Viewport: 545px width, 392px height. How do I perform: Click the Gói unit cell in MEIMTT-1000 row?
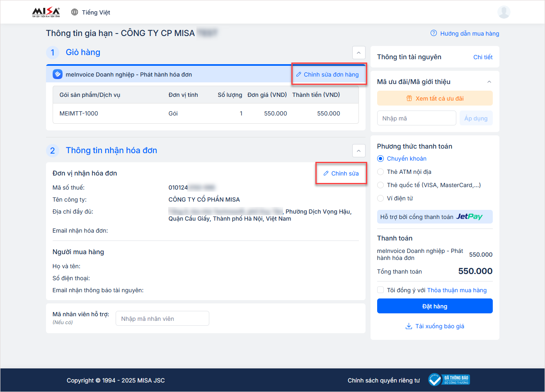(x=173, y=113)
